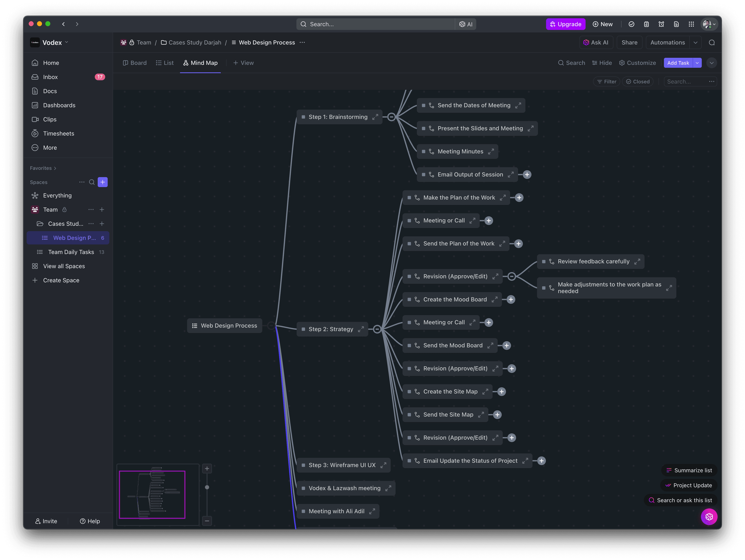Click the apps grid icon in top bar
Image resolution: width=745 pixels, height=560 pixels.
691,24
